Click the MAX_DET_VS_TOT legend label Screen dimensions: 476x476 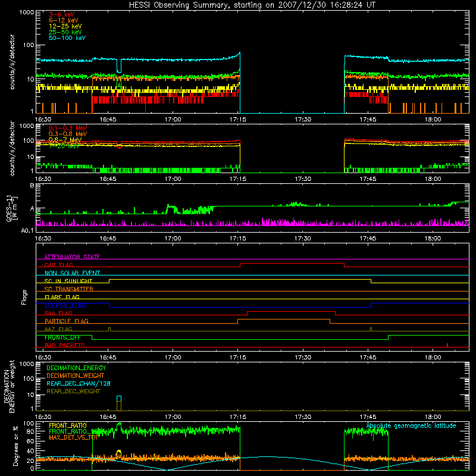[73, 437]
